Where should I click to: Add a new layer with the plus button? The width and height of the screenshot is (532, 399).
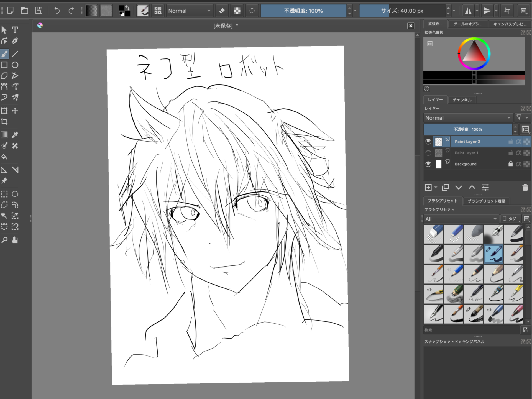[428, 187]
